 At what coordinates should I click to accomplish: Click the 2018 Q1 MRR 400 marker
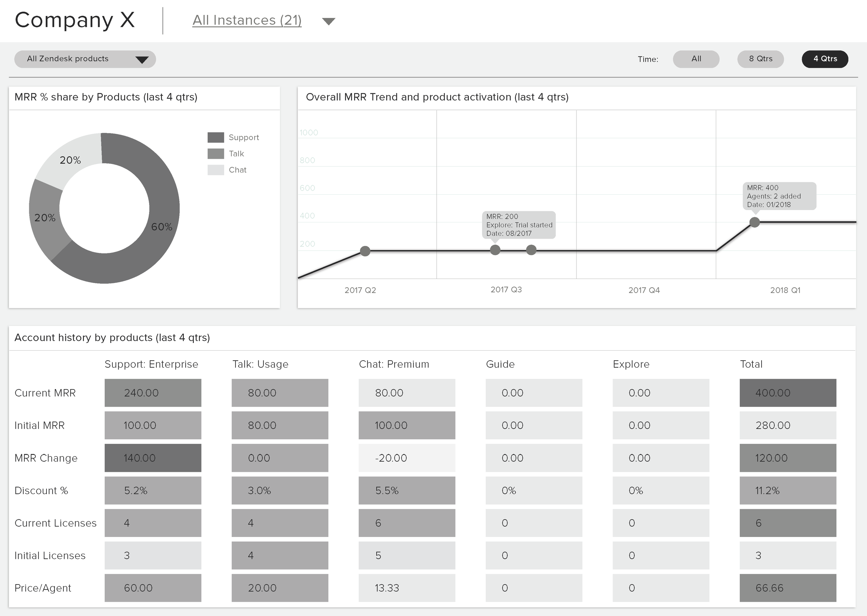(755, 222)
